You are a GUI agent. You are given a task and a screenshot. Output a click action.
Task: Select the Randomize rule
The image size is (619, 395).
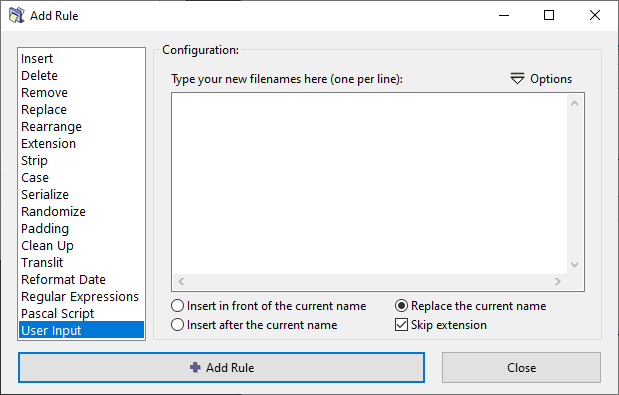tap(81, 211)
